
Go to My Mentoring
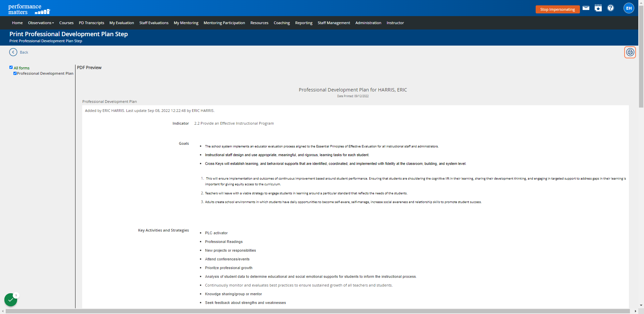(x=186, y=23)
